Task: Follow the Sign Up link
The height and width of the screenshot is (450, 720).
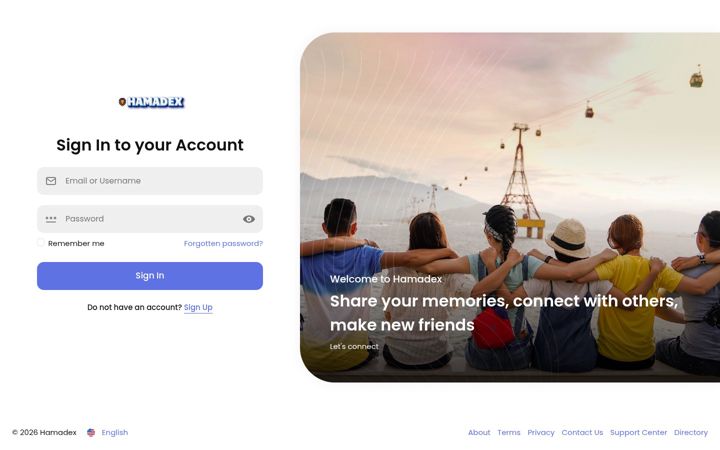Action: [x=198, y=307]
